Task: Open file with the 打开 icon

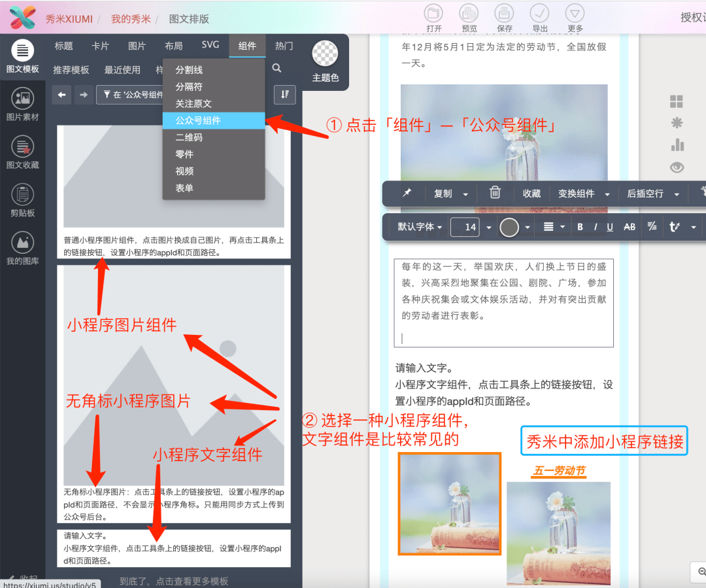Action: [433, 13]
